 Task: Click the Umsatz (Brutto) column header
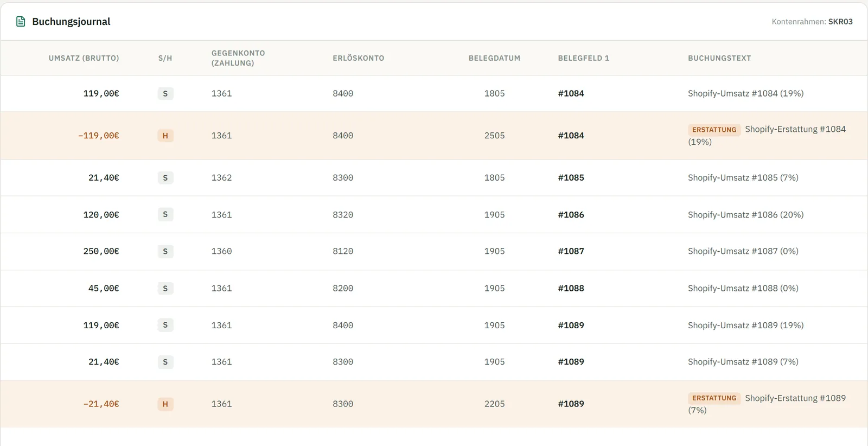click(84, 58)
